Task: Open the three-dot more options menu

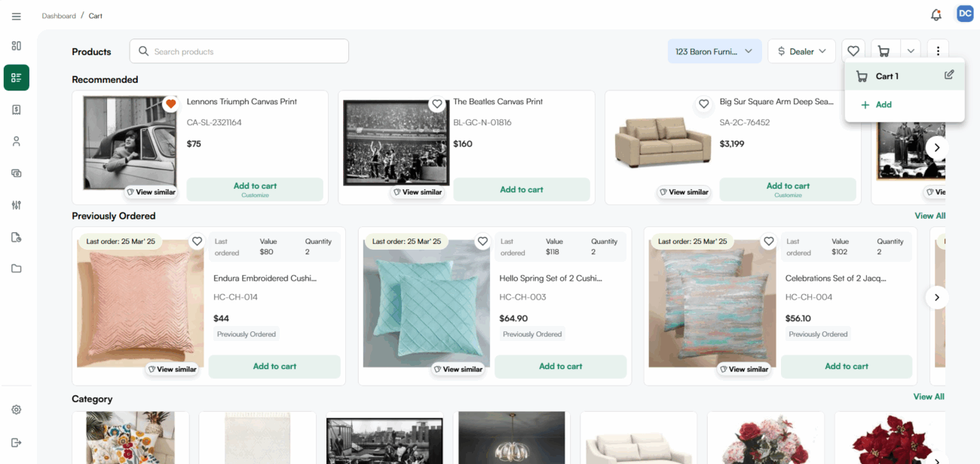Action: 938,51
